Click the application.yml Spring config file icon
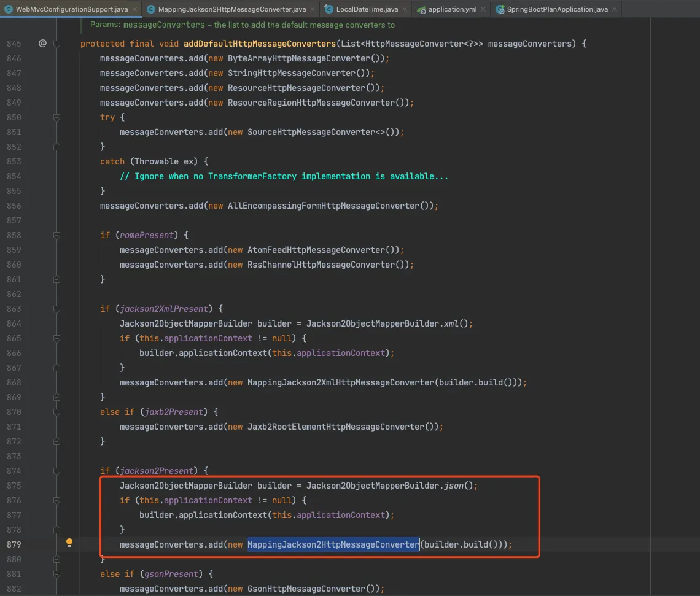The width and height of the screenshot is (700, 596). 421,10
